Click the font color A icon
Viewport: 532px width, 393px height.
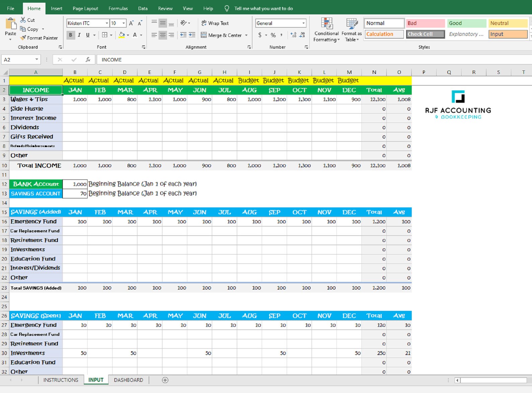[x=135, y=35]
